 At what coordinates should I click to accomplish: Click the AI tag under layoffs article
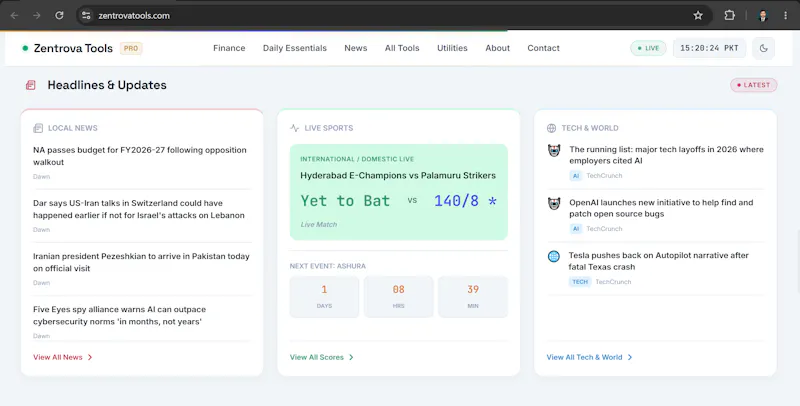pyautogui.click(x=576, y=175)
